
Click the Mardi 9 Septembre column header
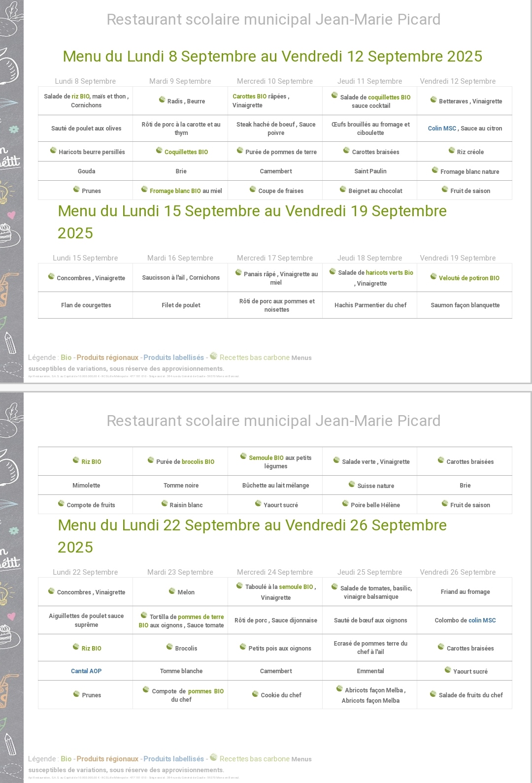[x=180, y=81]
